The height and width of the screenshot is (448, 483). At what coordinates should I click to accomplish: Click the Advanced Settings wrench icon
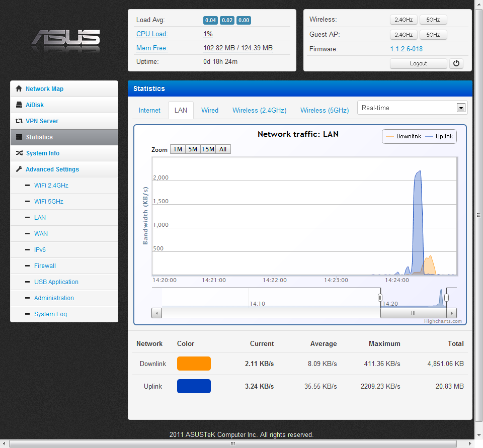point(19,169)
